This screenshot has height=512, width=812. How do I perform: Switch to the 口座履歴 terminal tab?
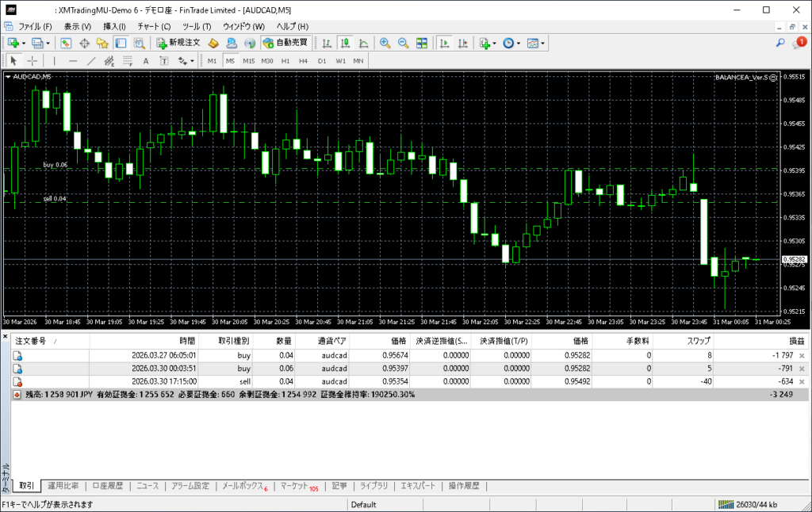(107, 486)
